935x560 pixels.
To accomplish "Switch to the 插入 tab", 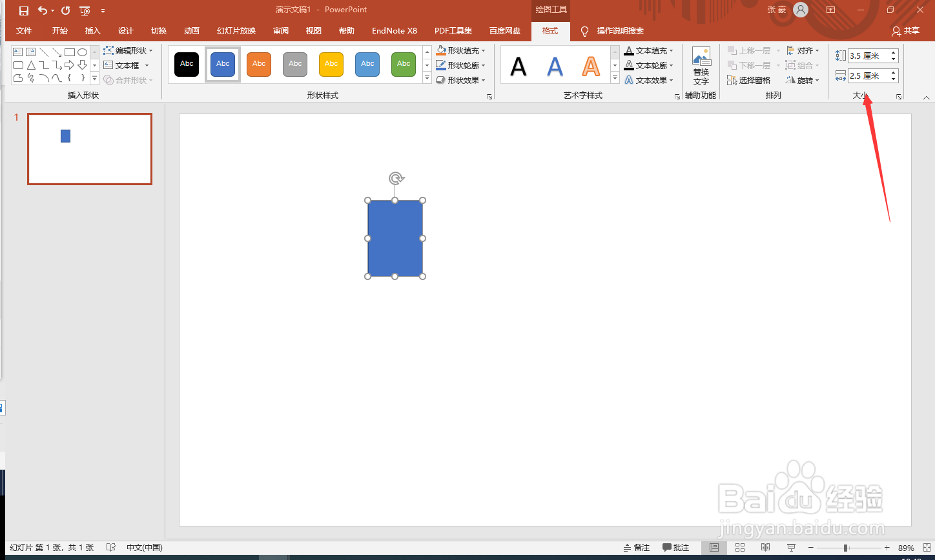I will (x=93, y=31).
